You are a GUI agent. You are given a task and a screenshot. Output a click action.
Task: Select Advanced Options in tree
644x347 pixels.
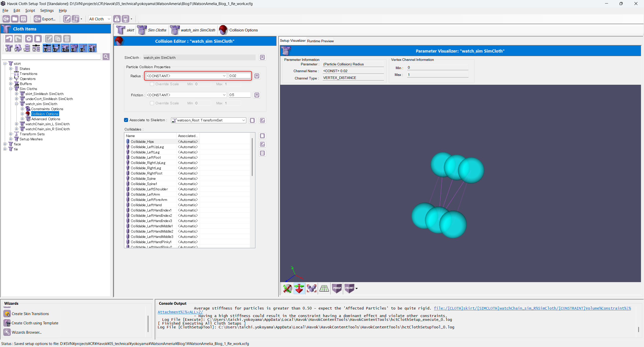click(x=46, y=119)
